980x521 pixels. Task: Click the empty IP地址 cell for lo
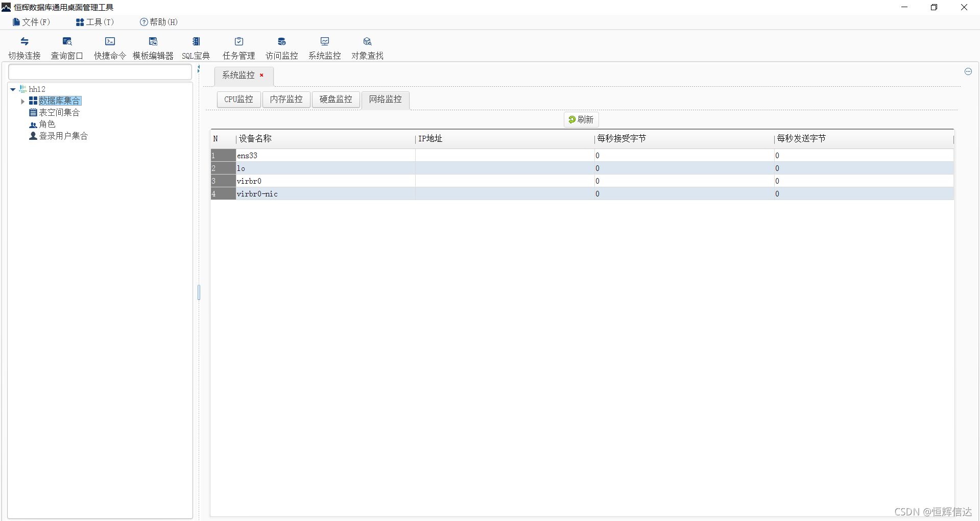tap(505, 168)
